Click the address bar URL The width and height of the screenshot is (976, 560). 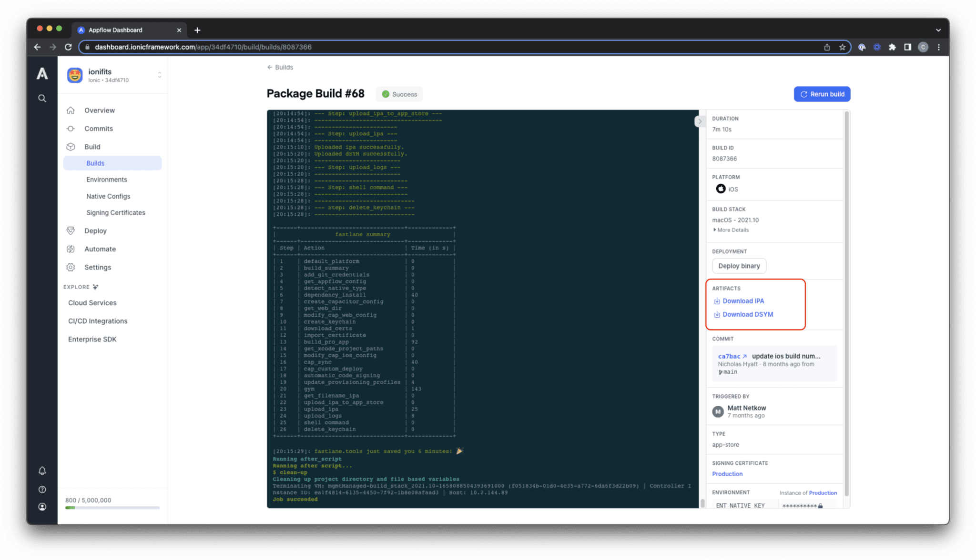point(203,47)
